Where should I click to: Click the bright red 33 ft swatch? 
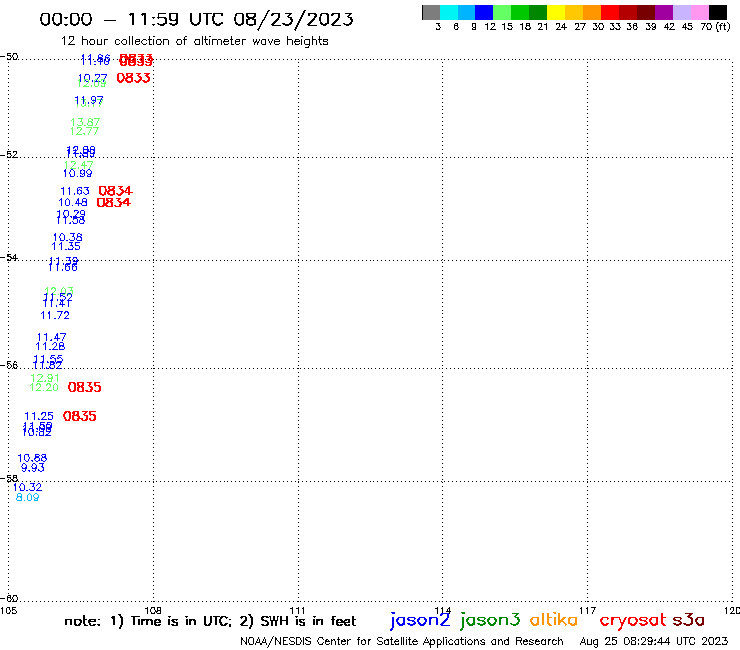[x=610, y=12]
